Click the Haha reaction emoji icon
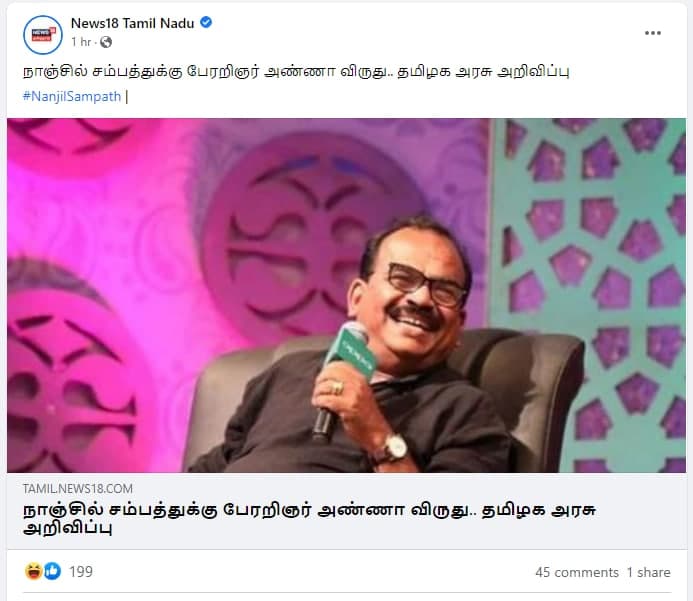 34,571
